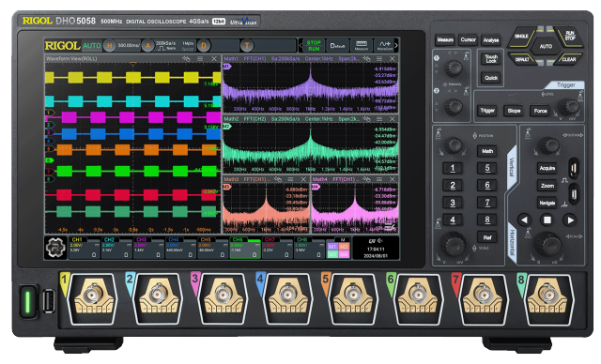Screen dimensions: 601x364
Task: Toggle the CH6 channel label on screen
Action: click(238, 239)
